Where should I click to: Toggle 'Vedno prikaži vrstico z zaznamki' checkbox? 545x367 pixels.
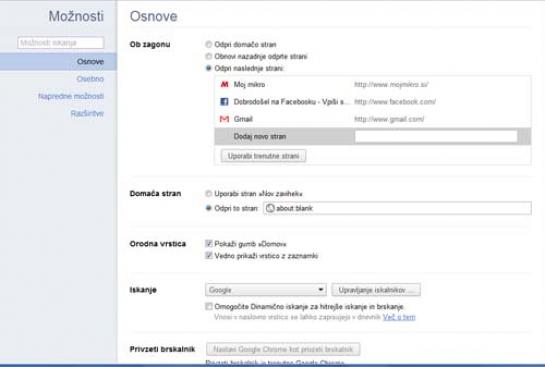coord(209,256)
